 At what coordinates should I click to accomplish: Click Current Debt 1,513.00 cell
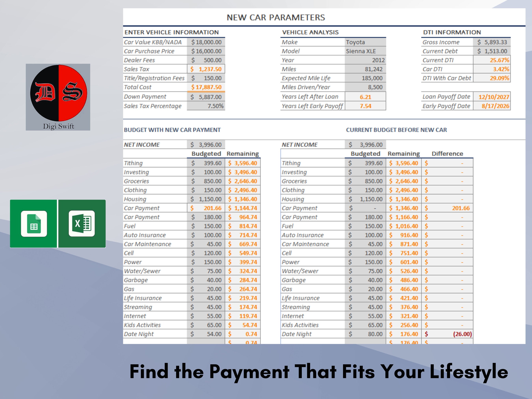(x=492, y=51)
